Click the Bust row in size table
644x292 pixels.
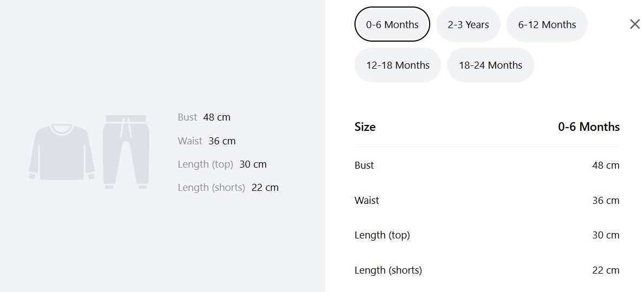pyautogui.click(x=487, y=165)
